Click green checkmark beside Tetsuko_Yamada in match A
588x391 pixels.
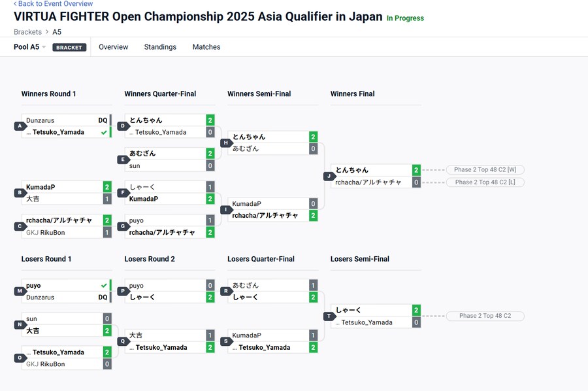pos(104,132)
